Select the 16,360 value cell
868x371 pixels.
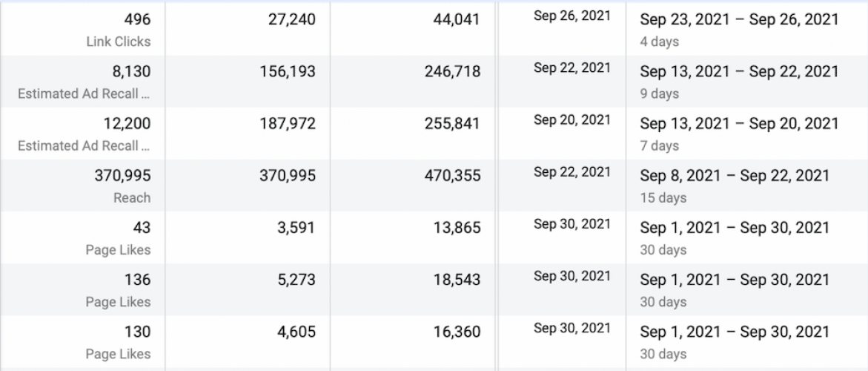(456, 332)
